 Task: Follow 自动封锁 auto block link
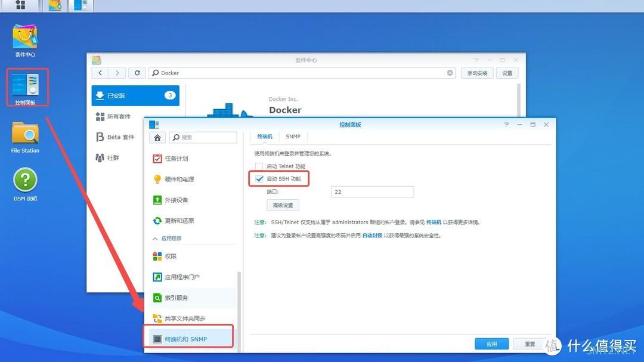click(x=372, y=236)
